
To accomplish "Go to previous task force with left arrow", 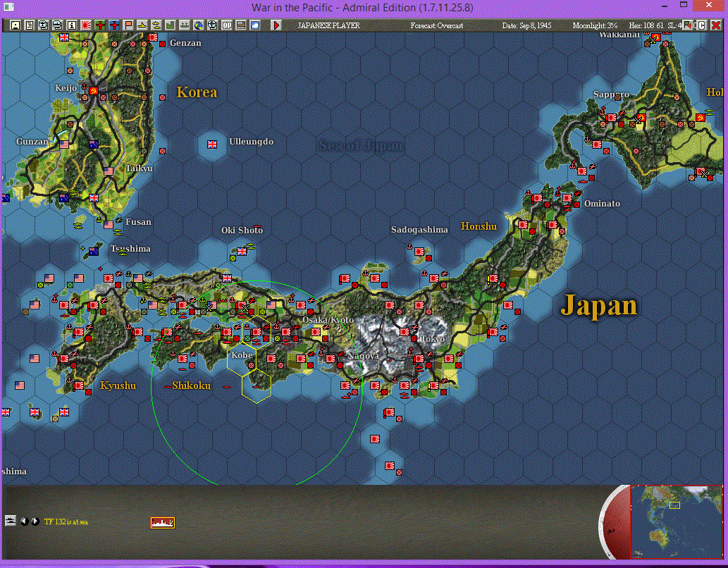I will pos(24,521).
